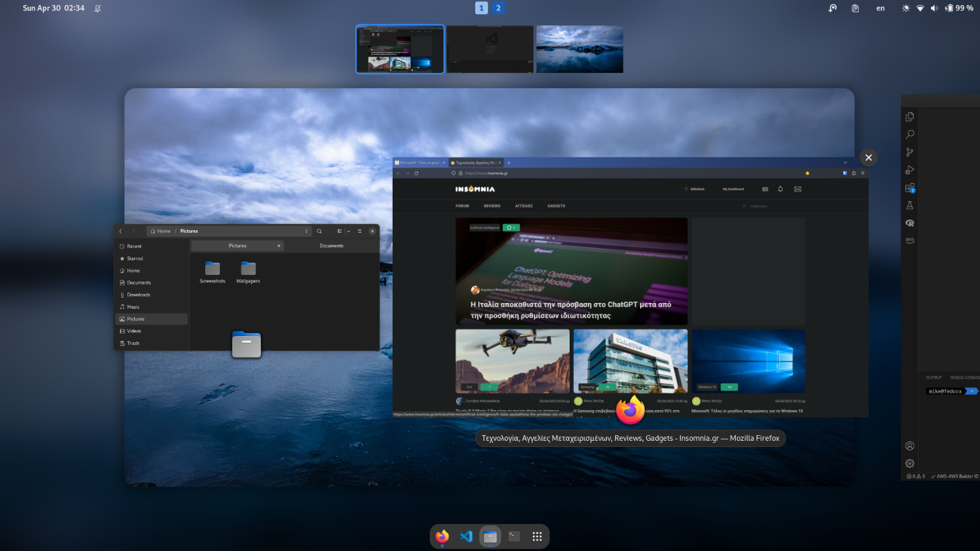This screenshot has height=551, width=980.
Task: Select second workspace thumbnail
Action: (490, 49)
